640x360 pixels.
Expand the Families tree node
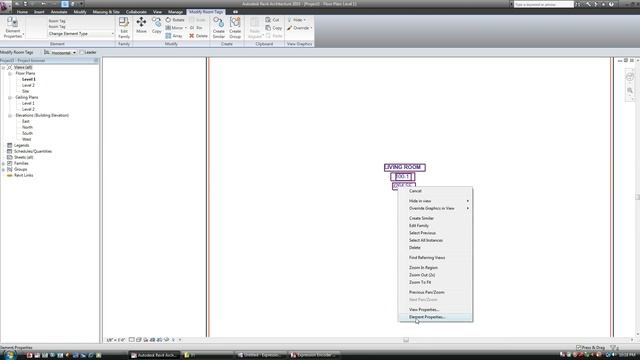3,163
